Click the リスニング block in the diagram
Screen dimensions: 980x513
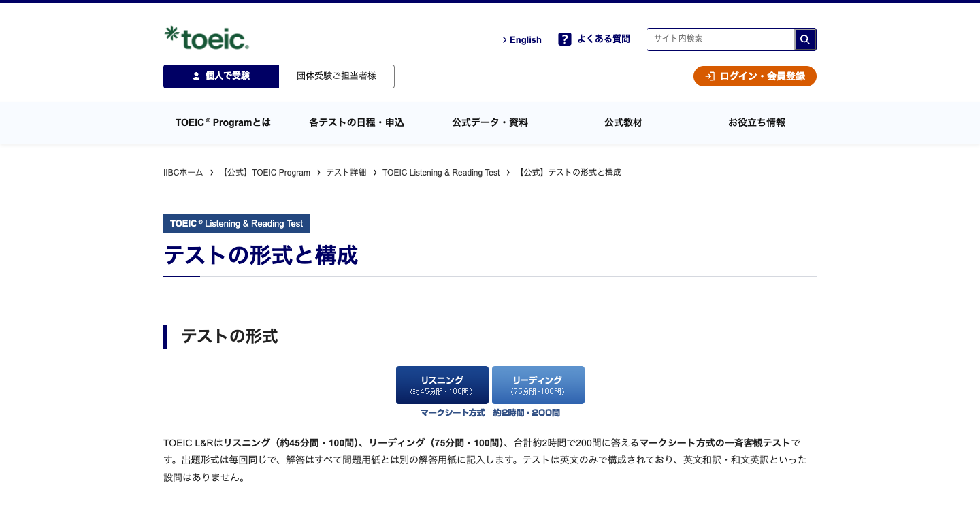[x=442, y=385]
